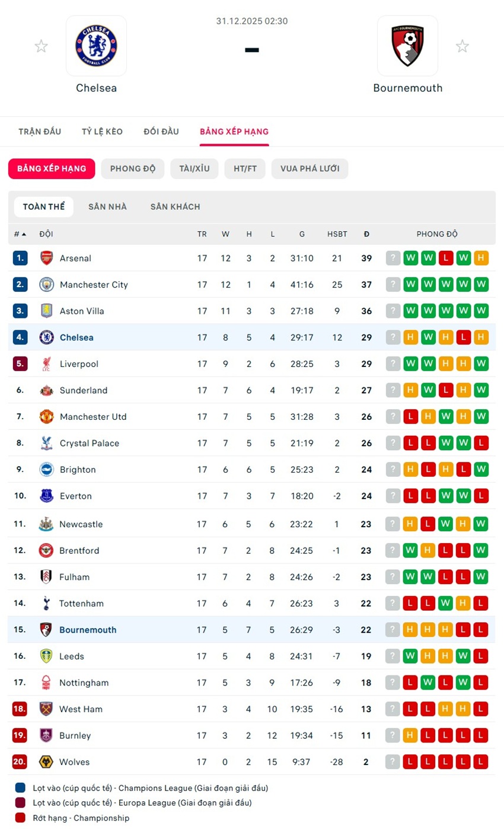504x829 pixels.
Task: Click the Tottenham crest in the table
Action: point(46,604)
